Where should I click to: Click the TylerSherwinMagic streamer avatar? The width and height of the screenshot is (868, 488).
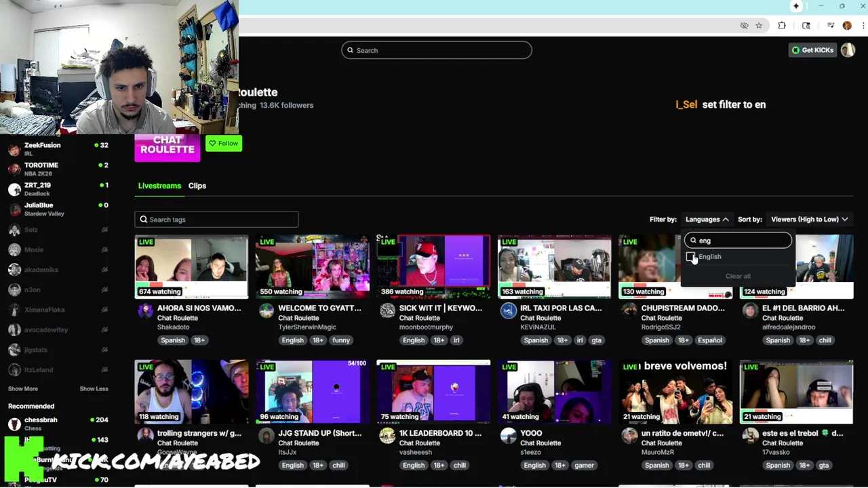click(267, 311)
